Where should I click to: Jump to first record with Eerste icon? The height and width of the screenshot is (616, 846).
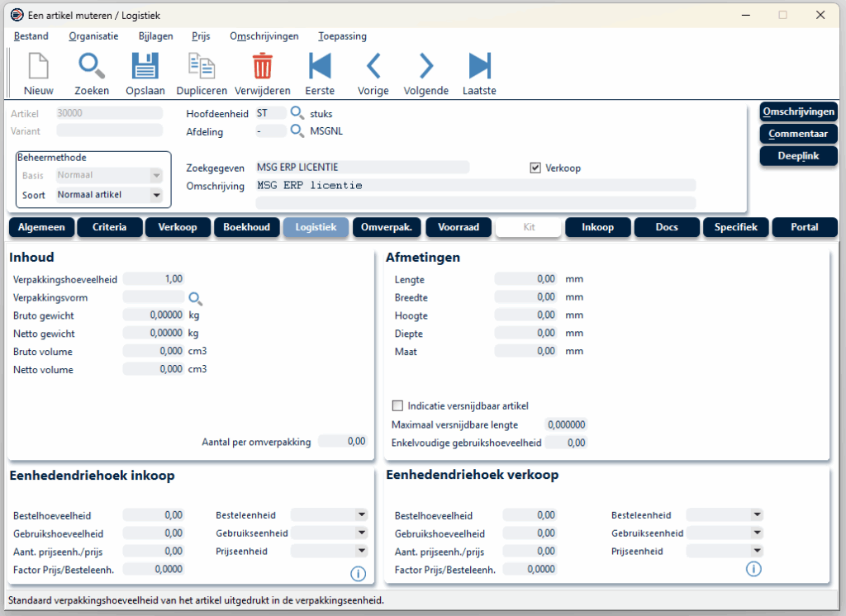(320, 66)
